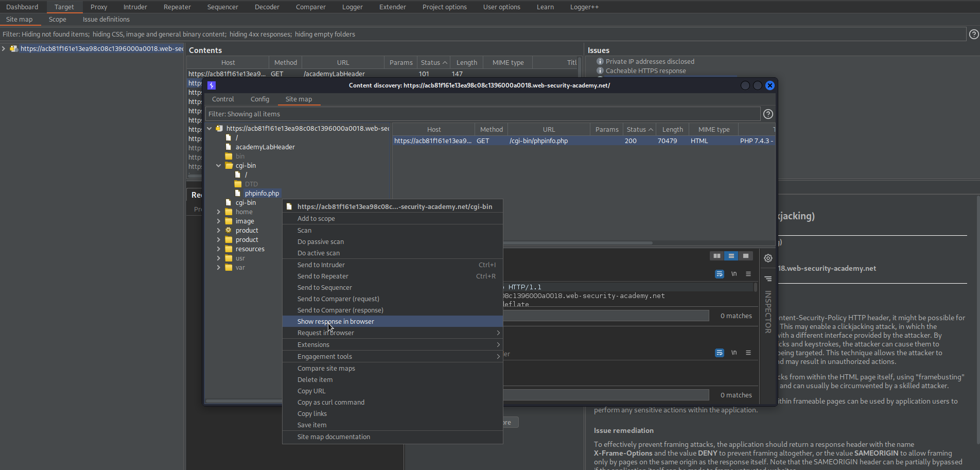Viewport: 980px width, 470px height.
Task: Collapse the cgi-bin folder node
Action: click(x=219, y=166)
